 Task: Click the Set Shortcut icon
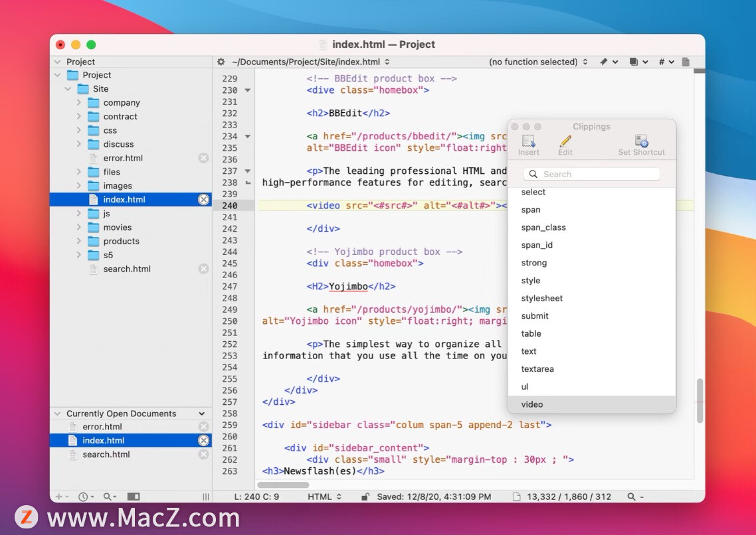(641, 141)
